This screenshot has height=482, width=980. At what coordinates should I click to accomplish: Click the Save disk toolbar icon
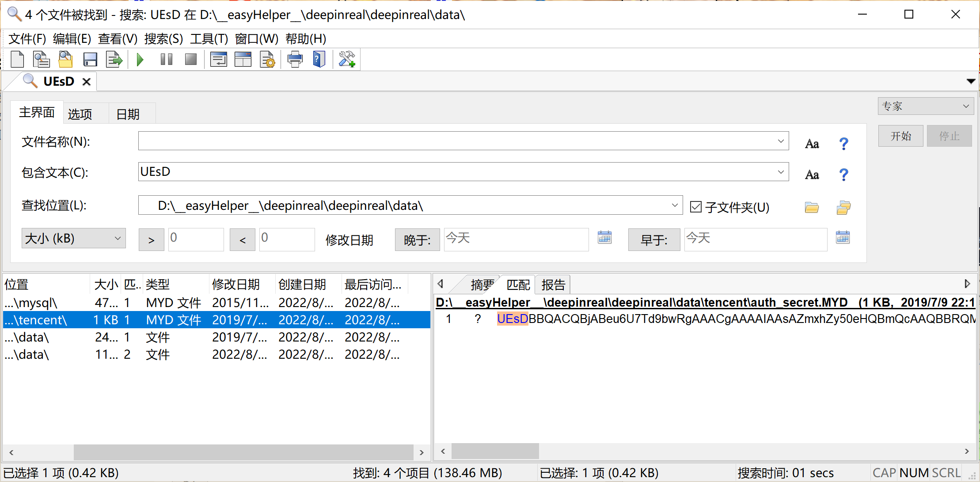pyautogui.click(x=90, y=59)
